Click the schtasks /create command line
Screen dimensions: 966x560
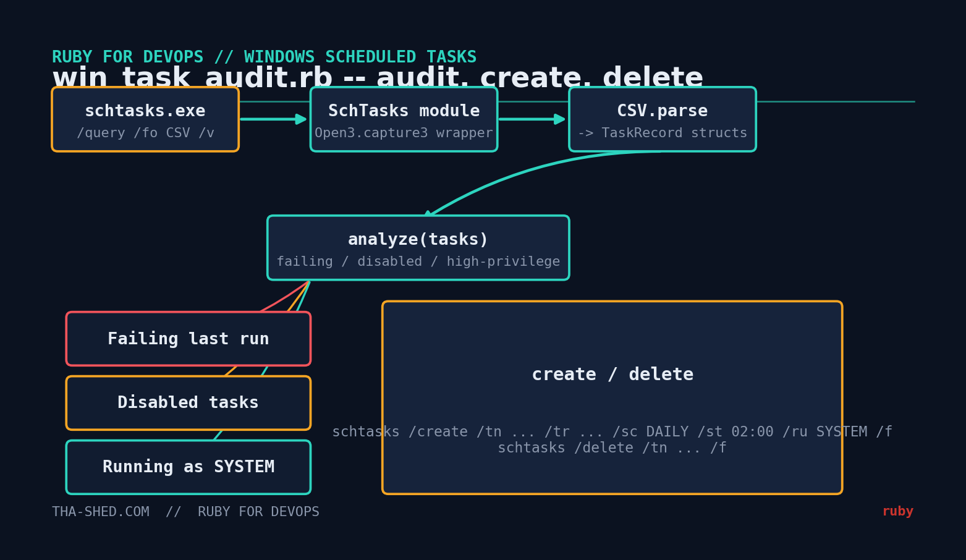pos(612,432)
